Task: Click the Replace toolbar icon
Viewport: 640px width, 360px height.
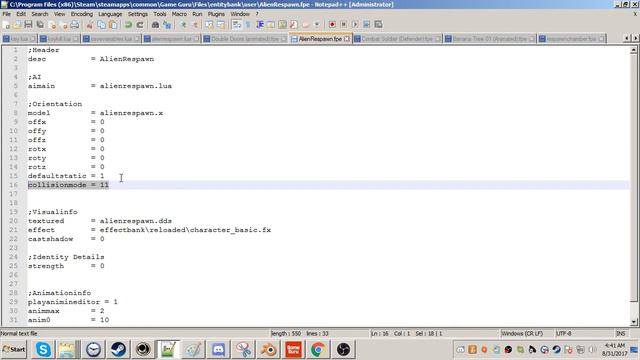Action: click(x=167, y=25)
